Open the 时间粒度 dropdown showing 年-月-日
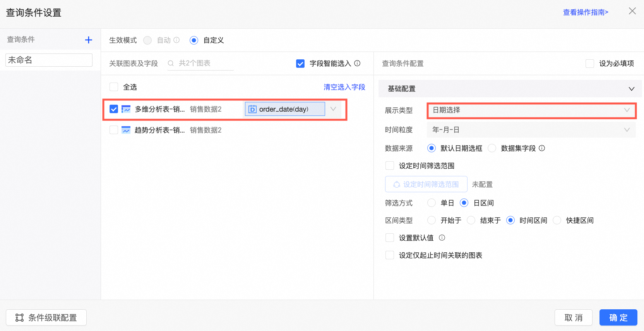This screenshot has width=644, height=331. 531,130
